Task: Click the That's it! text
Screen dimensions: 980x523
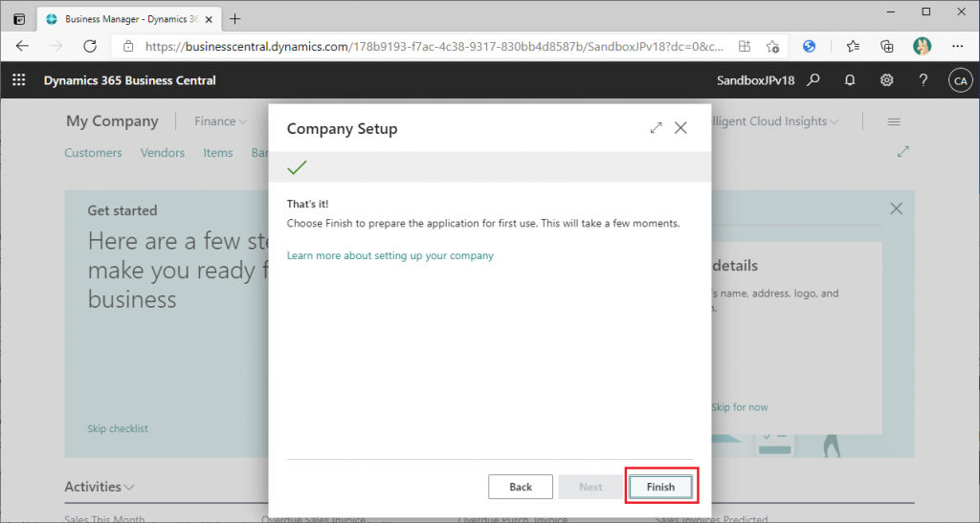Action: click(307, 204)
